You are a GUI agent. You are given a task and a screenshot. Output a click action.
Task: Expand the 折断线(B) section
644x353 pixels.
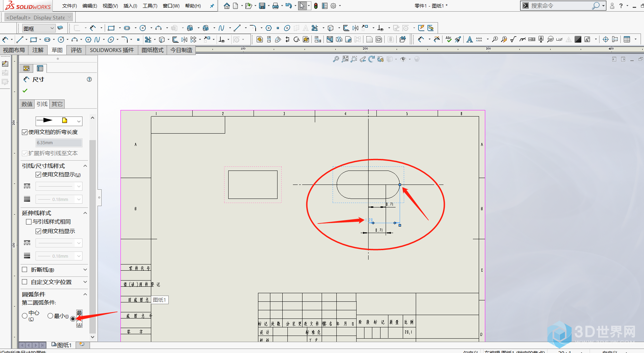click(85, 270)
